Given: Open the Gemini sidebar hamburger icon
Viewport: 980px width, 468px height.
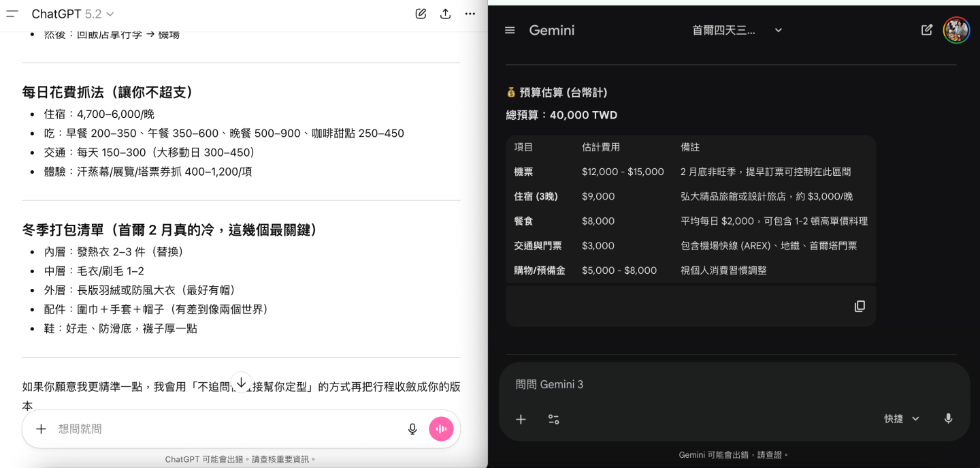Looking at the screenshot, I should coord(510,30).
